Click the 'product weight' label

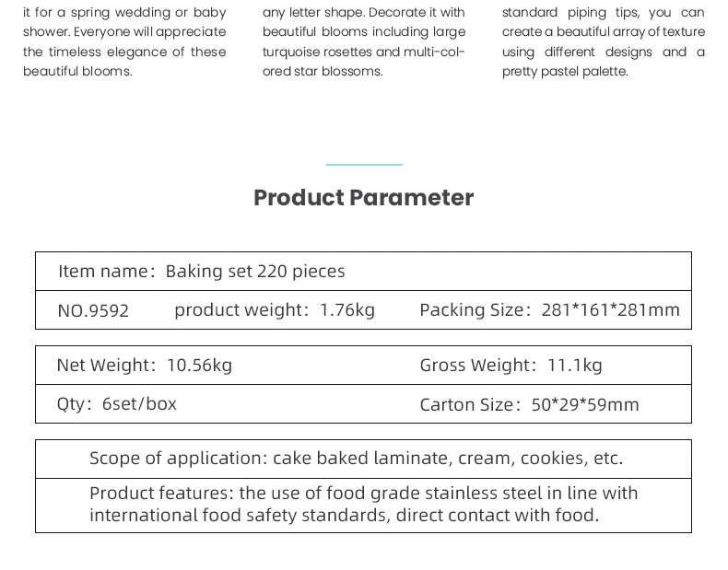coord(241,310)
